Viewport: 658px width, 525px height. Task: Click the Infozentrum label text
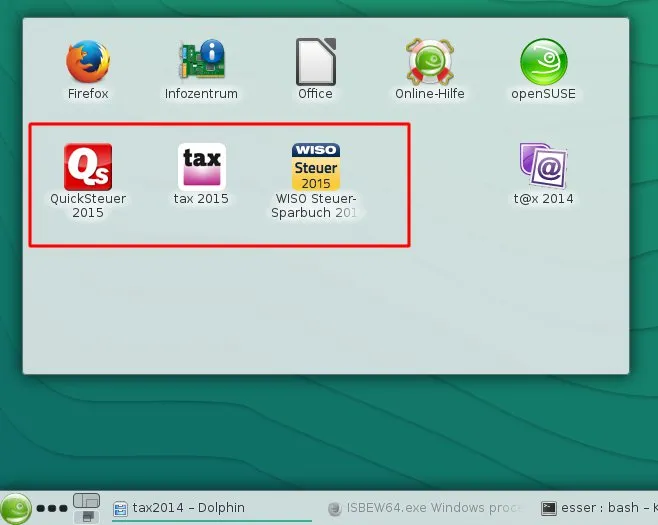tap(201, 94)
